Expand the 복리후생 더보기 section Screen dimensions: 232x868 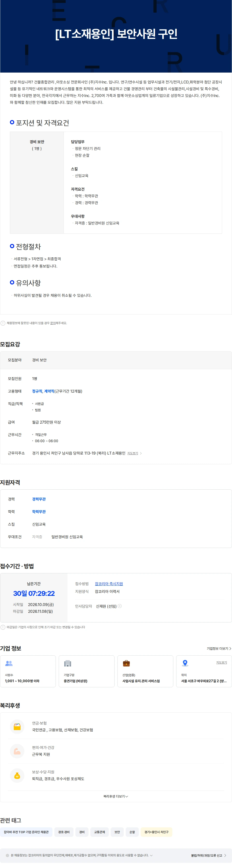click(x=116, y=796)
